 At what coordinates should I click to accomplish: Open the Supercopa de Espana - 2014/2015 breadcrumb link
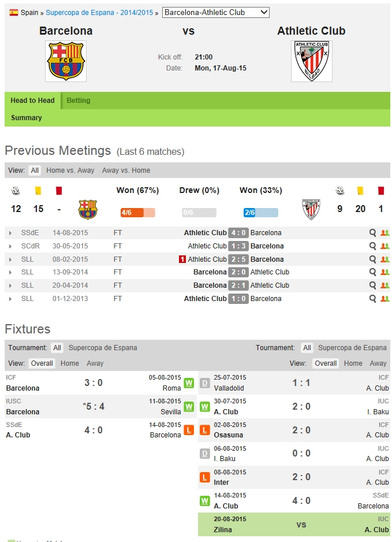click(x=99, y=13)
